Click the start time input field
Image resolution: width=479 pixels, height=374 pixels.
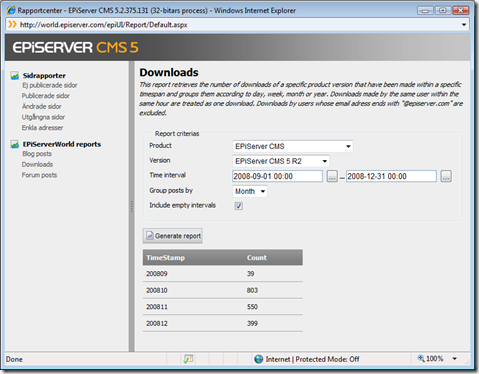coord(277,176)
